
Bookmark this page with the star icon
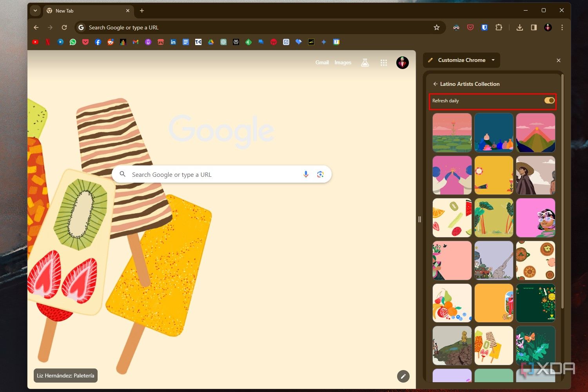[436, 27]
